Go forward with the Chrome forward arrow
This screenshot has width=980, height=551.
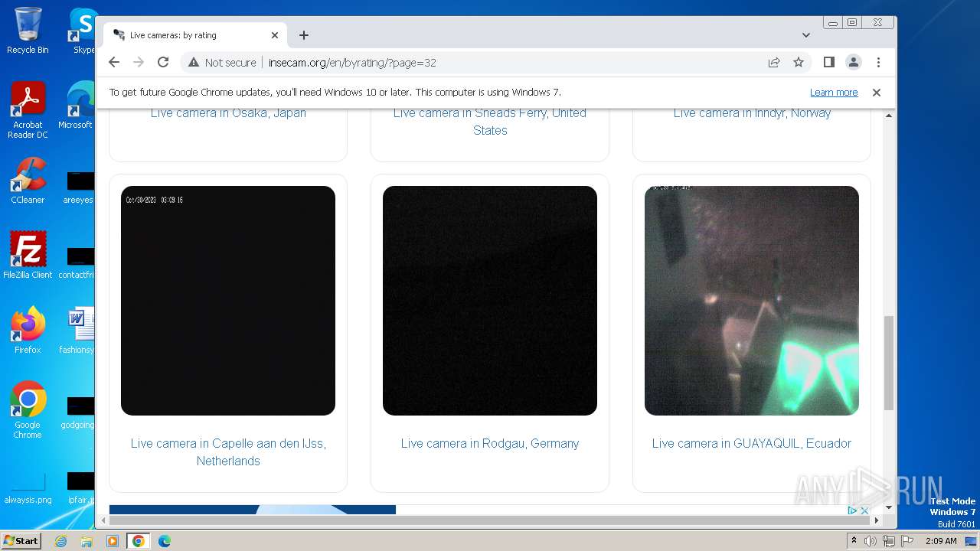pos(139,62)
